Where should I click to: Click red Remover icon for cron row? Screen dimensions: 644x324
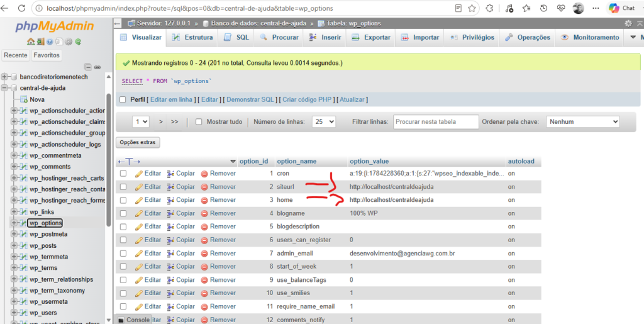204,174
